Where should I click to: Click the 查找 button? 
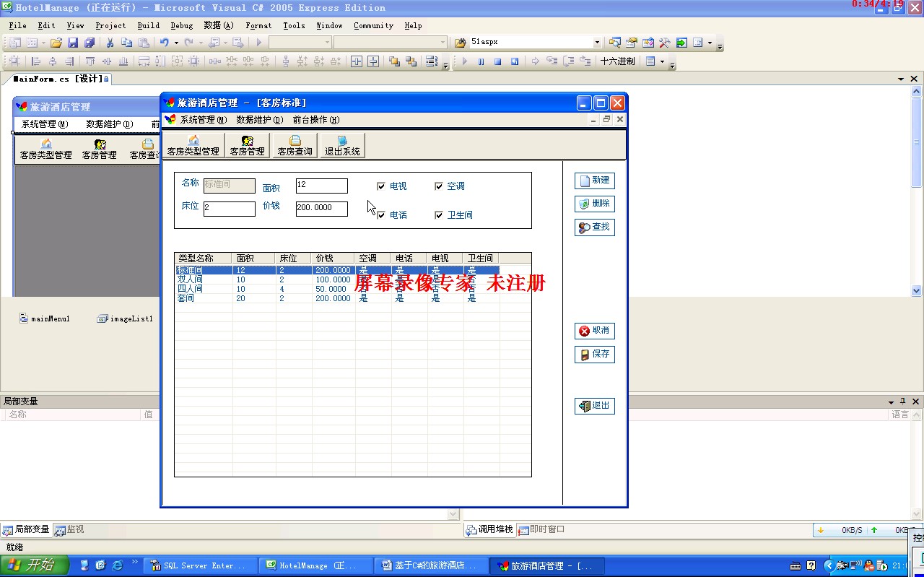point(595,227)
